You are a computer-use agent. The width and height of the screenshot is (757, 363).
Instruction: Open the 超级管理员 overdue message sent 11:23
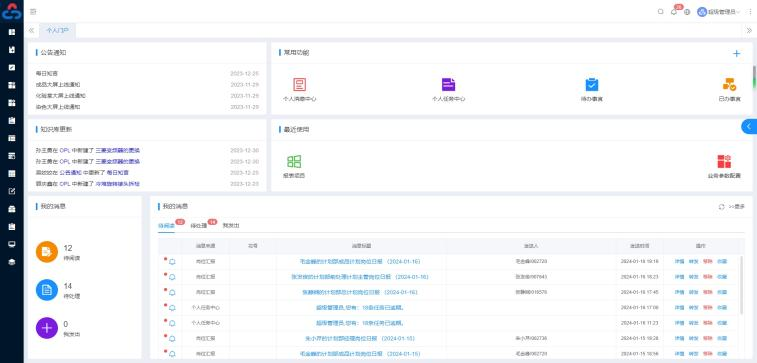pos(360,323)
